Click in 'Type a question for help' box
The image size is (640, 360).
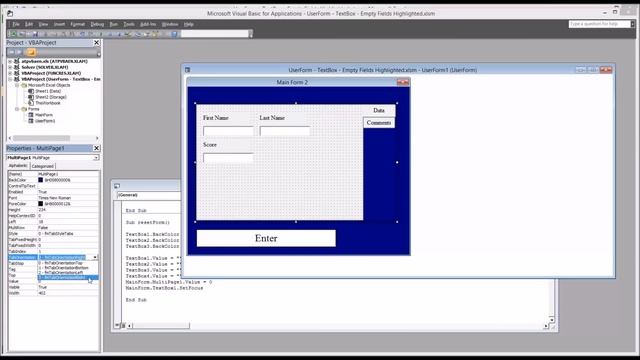[x=599, y=24]
